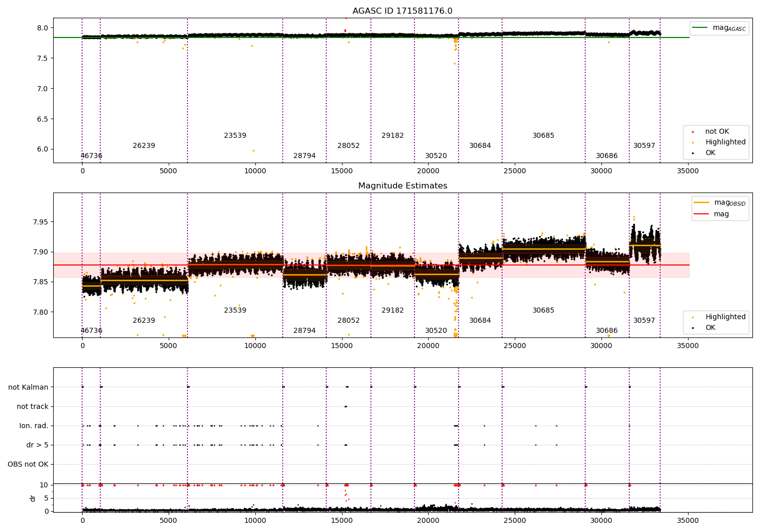Select the "OBS not OK" row label
Viewport: 760px width, 532px height.
28,465
